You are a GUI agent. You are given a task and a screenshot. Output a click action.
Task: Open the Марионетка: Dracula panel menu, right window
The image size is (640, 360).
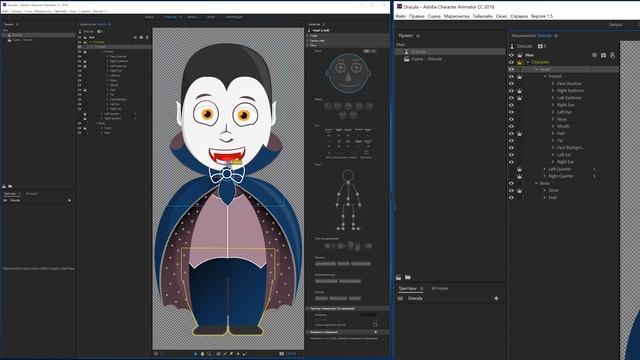(556, 36)
